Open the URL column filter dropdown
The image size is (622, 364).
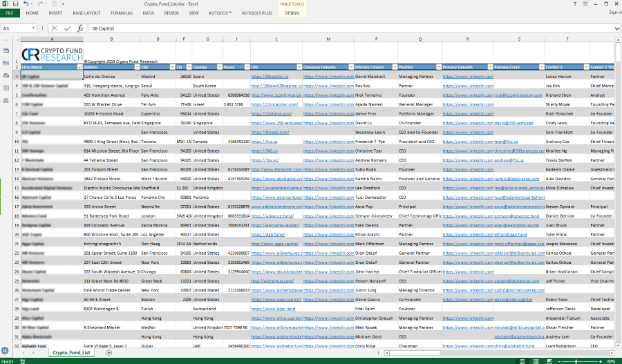pyautogui.click(x=299, y=67)
